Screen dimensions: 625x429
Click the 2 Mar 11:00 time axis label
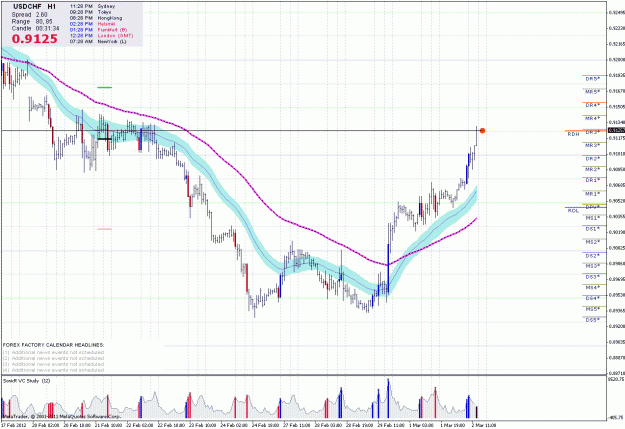[483, 425]
